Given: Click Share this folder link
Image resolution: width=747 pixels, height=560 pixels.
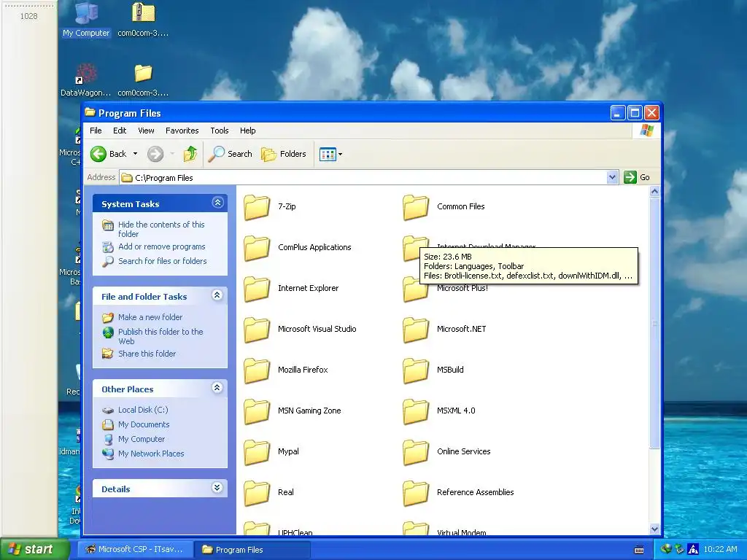Looking at the screenshot, I should point(147,354).
